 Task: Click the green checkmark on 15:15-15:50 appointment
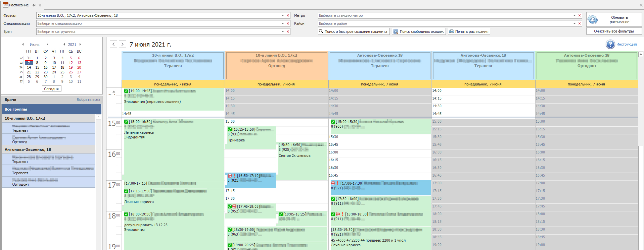click(230, 129)
